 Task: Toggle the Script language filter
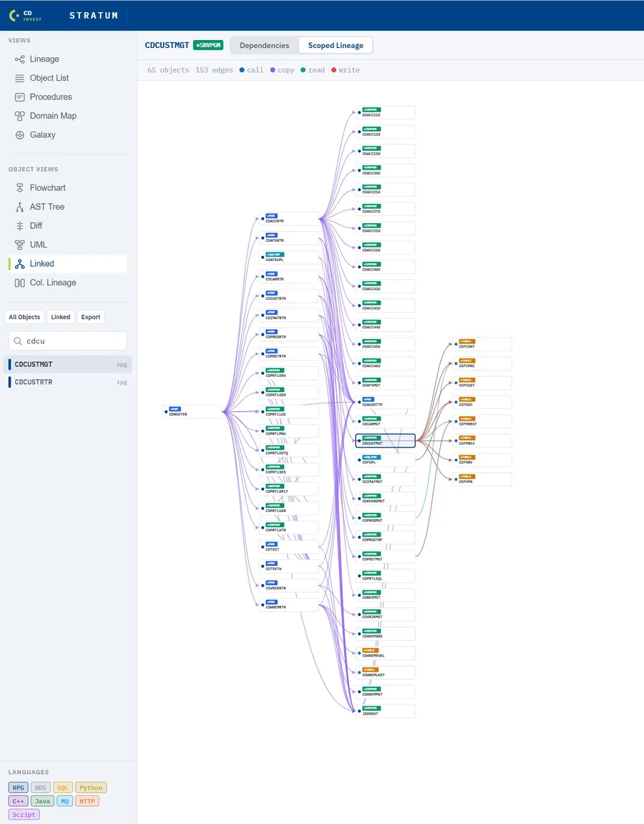24,815
